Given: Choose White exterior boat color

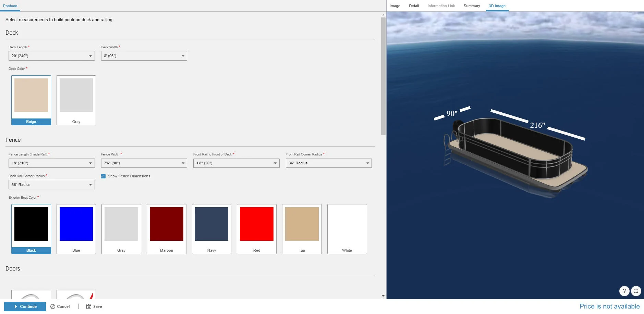Looking at the screenshot, I should click(x=347, y=229).
